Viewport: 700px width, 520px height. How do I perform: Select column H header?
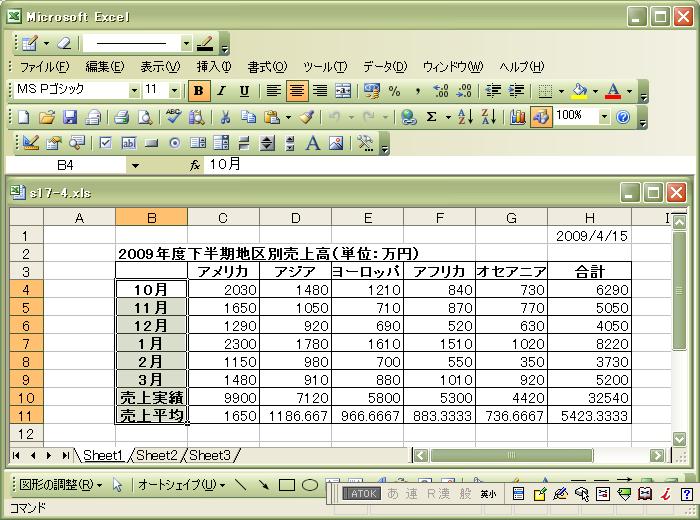point(589,218)
